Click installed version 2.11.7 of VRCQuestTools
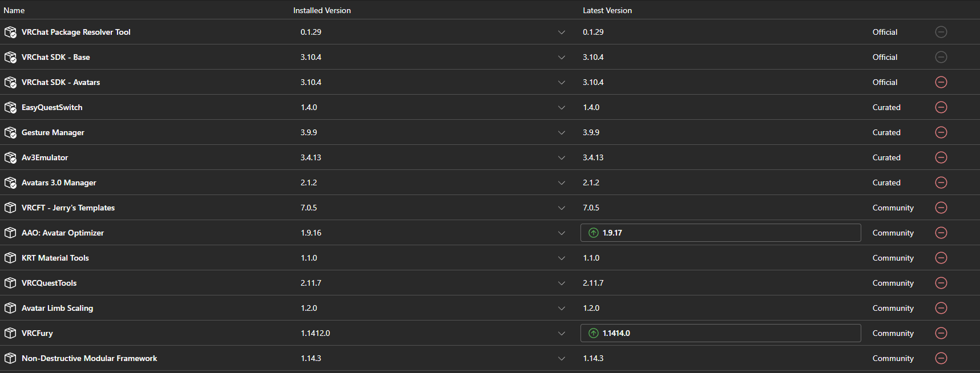Viewport: 980px width, 373px height. tap(311, 283)
